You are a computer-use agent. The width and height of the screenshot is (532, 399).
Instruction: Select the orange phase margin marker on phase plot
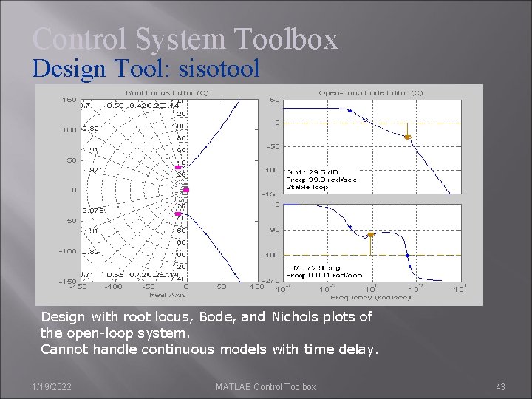click(371, 235)
